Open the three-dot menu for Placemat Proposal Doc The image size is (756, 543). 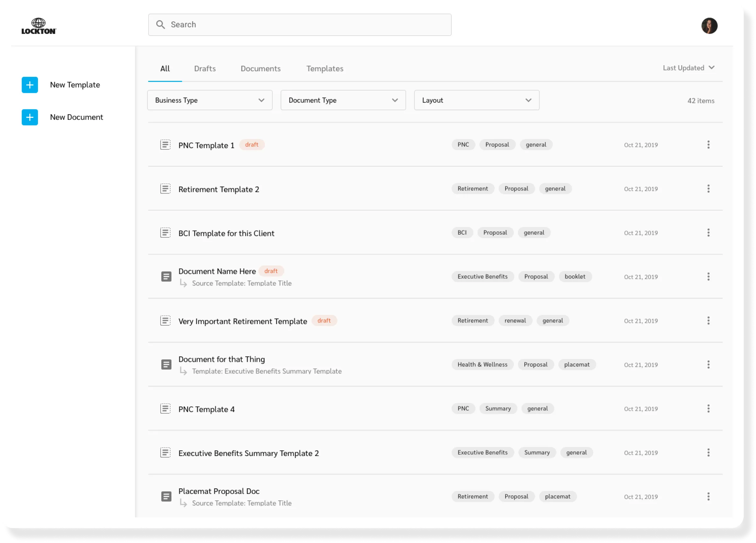[x=708, y=496]
